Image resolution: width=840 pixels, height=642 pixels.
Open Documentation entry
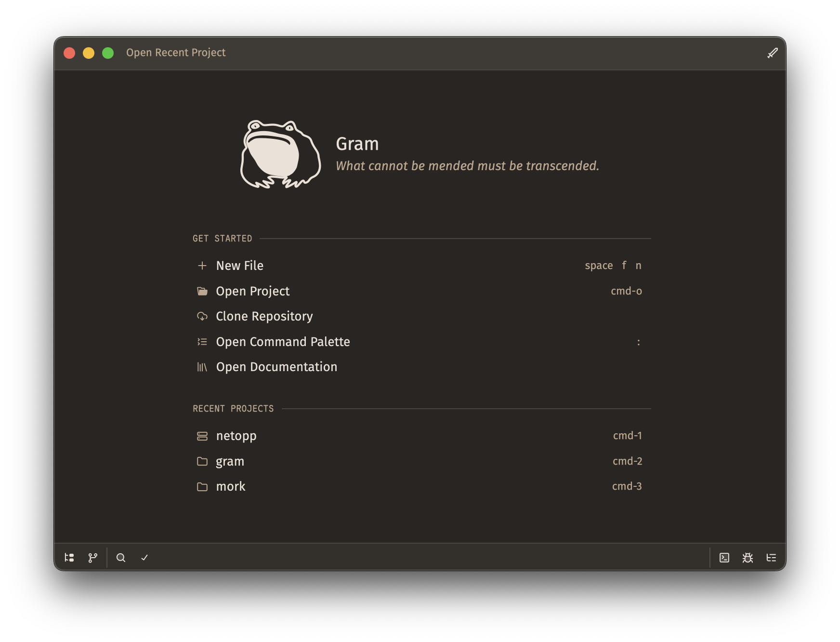[x=276, y=367]
